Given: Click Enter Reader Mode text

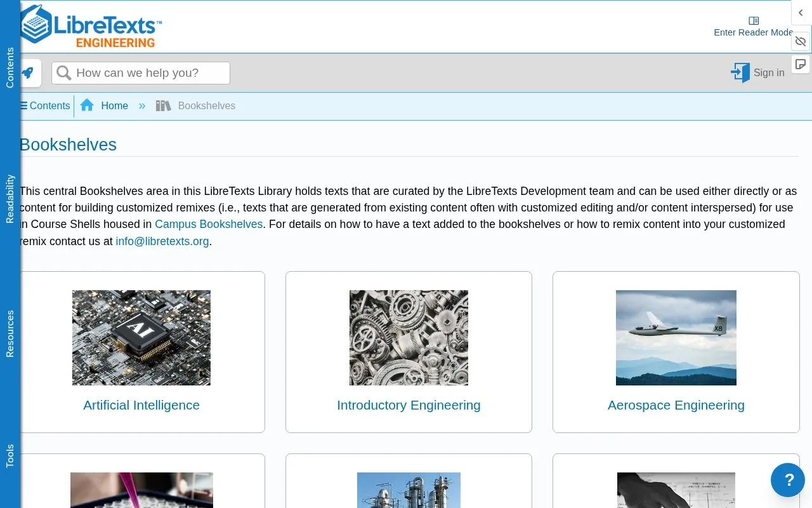Looking at the screenshot, I should tap(754, 32).
